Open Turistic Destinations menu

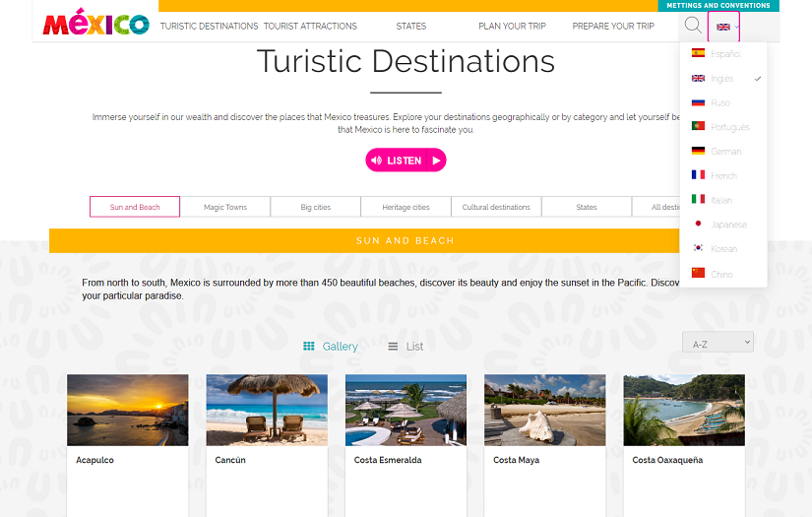pyautogui.click(x=210, y=26)
